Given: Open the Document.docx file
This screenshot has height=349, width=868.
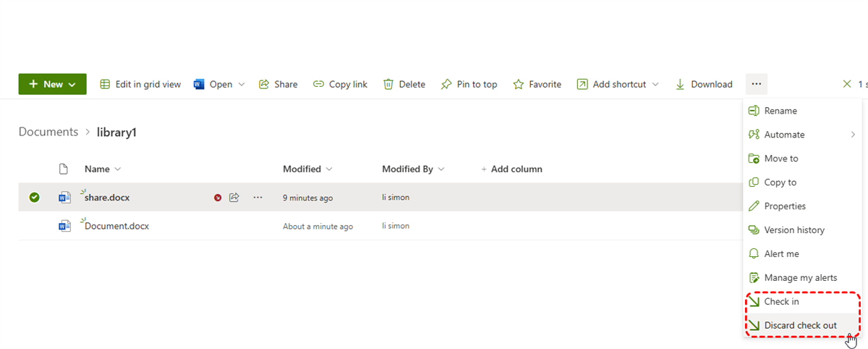Looking at the screenshot, I should coord(116,226).
